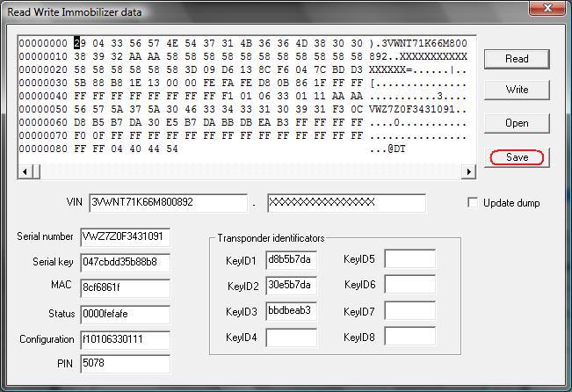
Task: Click offset 00000040 row address
Action: [43, 96]
